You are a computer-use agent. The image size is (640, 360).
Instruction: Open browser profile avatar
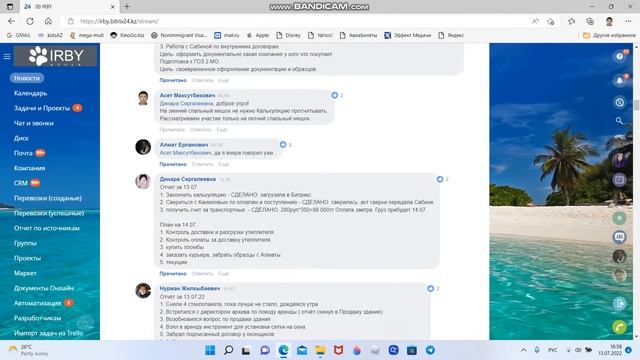pos(609,21)
